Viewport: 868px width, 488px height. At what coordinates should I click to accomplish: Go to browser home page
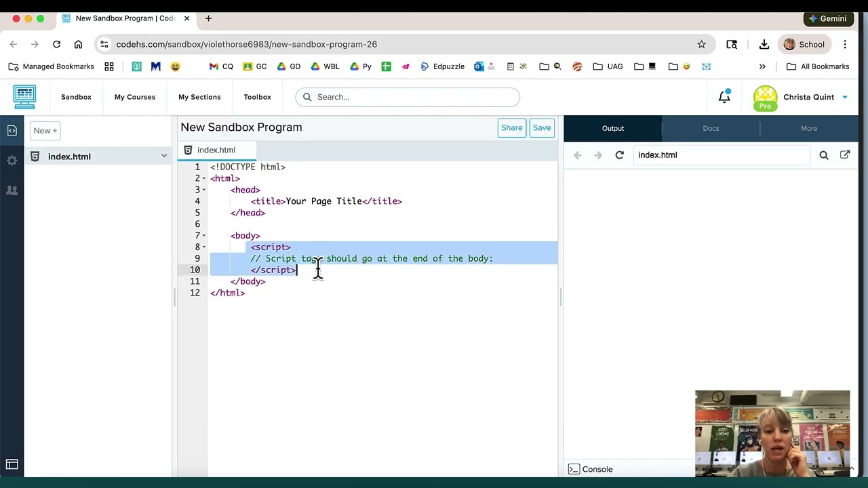[x=78, y=44]
